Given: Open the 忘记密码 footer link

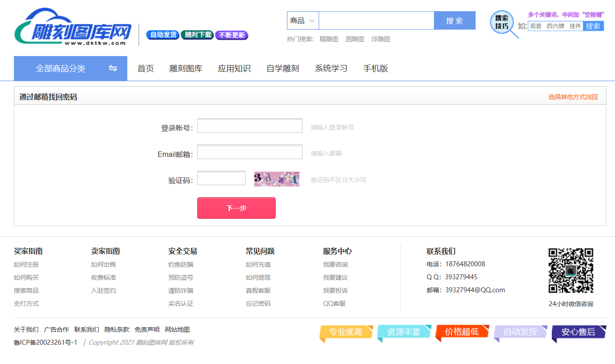Looking at the screenshot, I should click(x=258, y=303).
